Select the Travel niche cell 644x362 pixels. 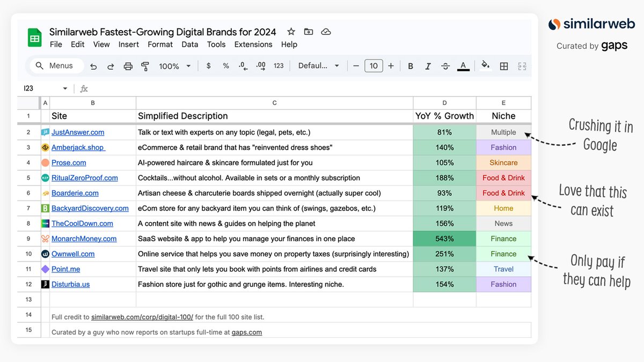(x=503, y=269)
